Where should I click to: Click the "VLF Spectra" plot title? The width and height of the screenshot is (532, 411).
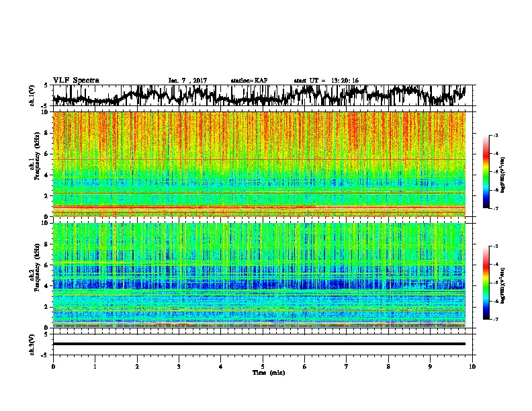pos(77,81)
